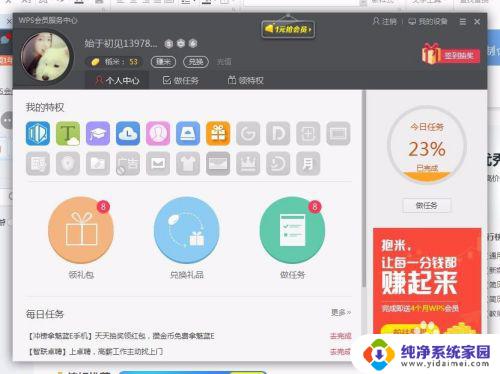Click 去完成 for the 冲榜拿魅蓝E手机 task

click(x=341, y=336)
